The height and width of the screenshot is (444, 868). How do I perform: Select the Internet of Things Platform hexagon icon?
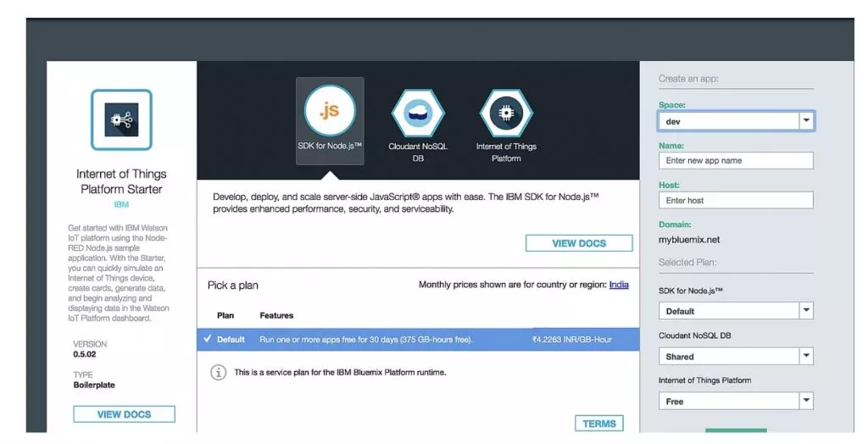(x=506, y=113)
